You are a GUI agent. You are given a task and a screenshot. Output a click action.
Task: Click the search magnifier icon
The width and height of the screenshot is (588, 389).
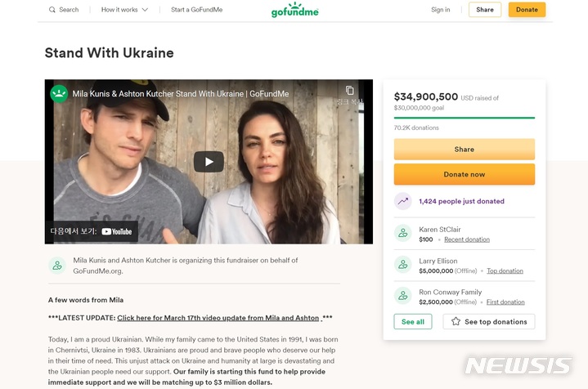point(52,10)
